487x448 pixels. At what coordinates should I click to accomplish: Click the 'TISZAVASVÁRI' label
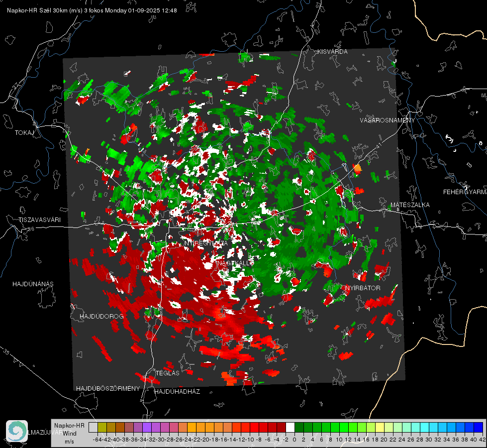(x=40, y=220)
